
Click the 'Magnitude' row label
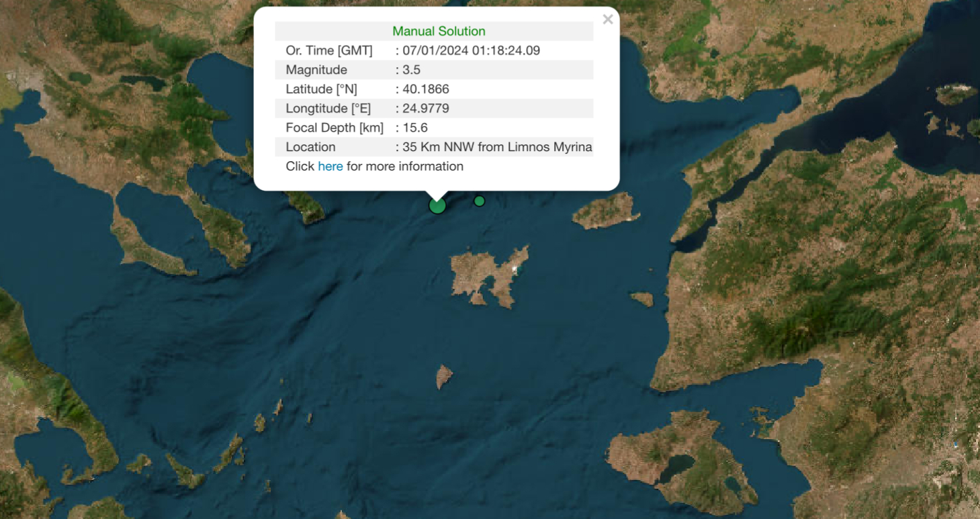pyautogui.click(x=316, y=70)
